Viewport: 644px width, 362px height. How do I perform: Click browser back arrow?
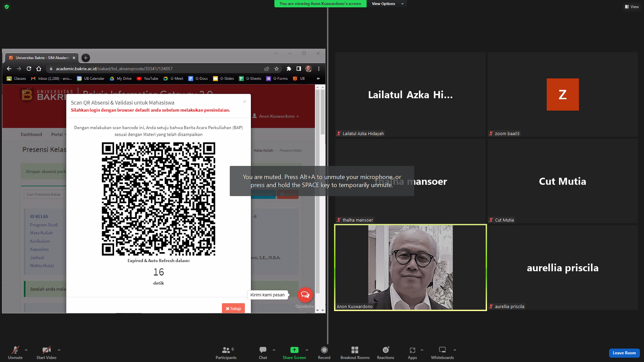tap(9, 69)
